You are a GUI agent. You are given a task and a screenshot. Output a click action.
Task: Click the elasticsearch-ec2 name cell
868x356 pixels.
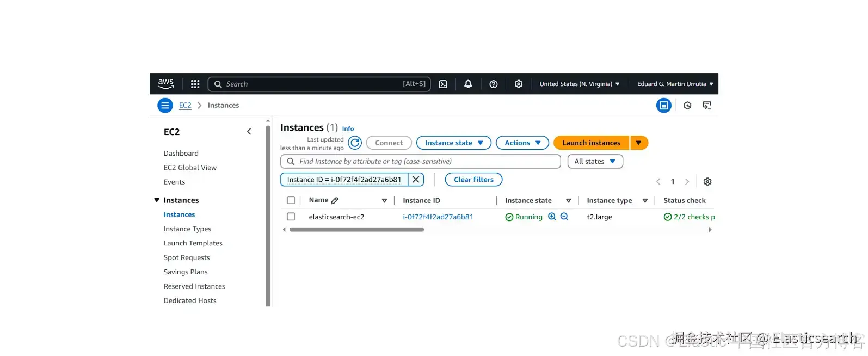pos(336,217)
